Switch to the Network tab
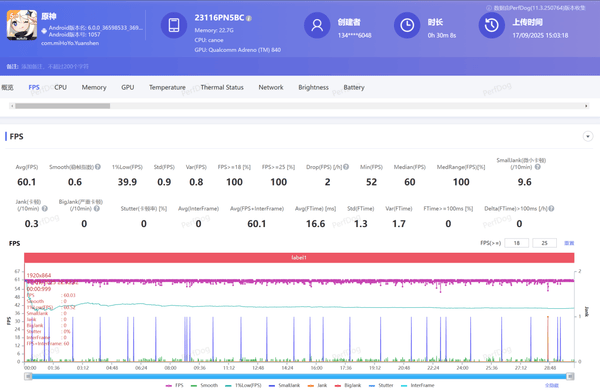 click(271, 87)
